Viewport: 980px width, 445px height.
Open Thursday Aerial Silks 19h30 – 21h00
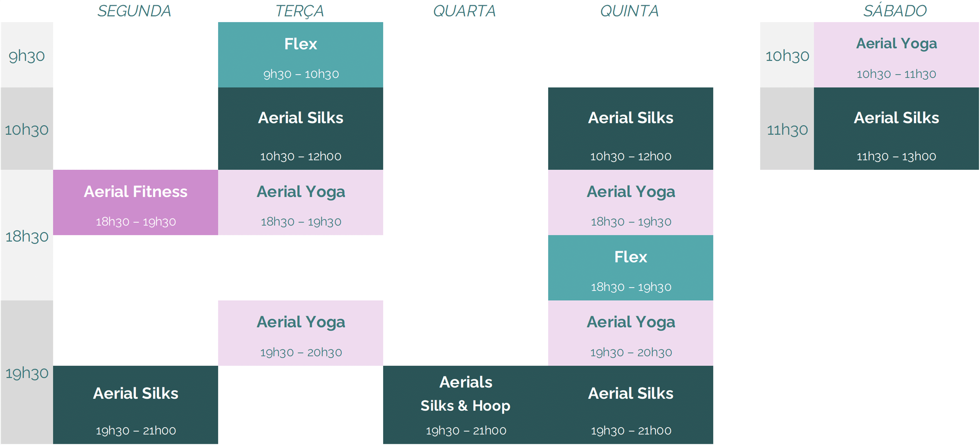(x=630, y=405)
